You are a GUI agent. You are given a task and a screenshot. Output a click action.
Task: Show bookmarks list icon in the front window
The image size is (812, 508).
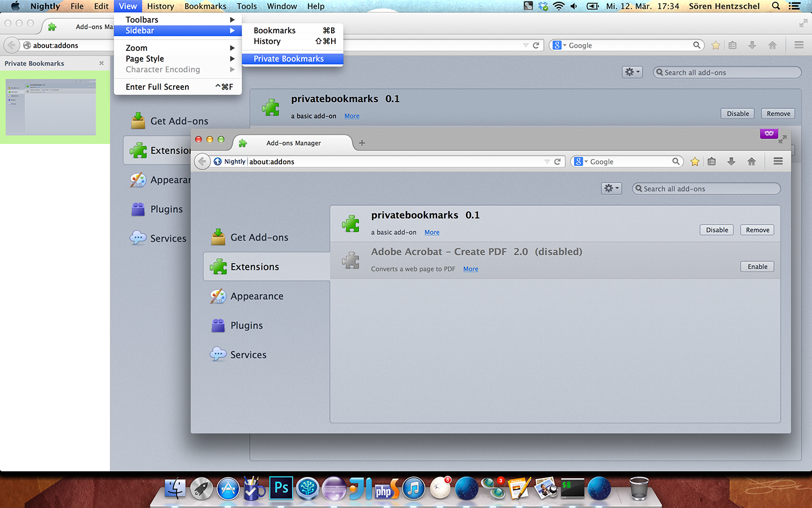point(712,161)
